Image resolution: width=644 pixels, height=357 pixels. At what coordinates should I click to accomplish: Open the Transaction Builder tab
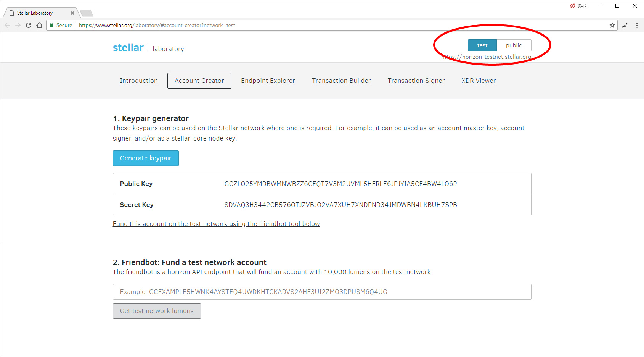click(x=341, y=81)
